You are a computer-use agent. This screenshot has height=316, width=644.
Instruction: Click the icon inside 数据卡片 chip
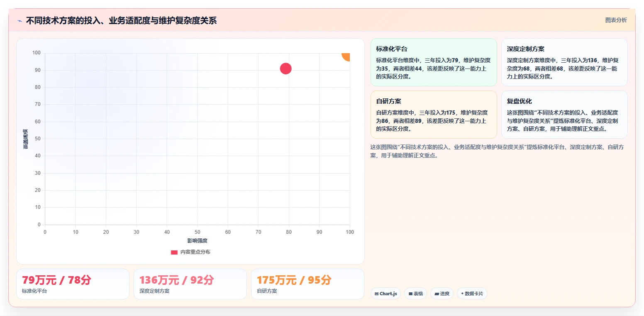point(462,294)
